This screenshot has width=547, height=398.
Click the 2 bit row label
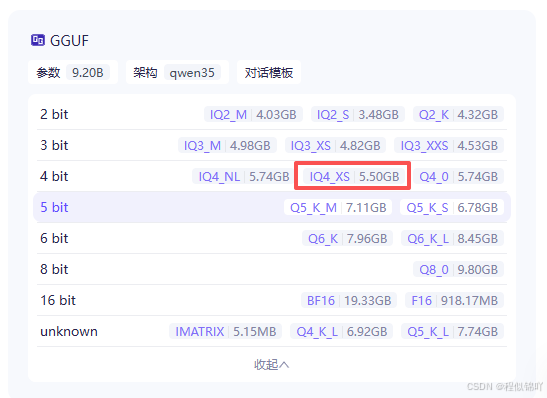54,114
